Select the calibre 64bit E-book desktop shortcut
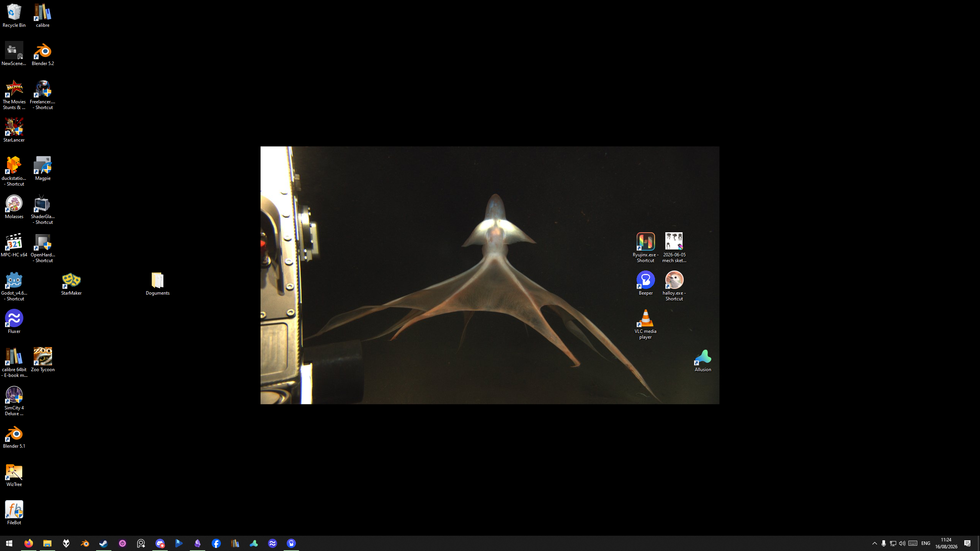The image size is (980, 551). click(14, 363)
